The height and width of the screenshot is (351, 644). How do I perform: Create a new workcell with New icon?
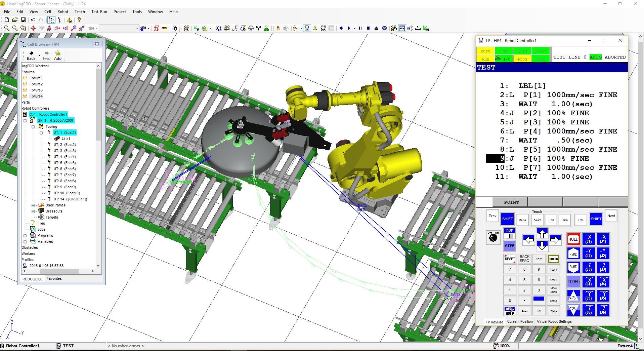(7, 20)
